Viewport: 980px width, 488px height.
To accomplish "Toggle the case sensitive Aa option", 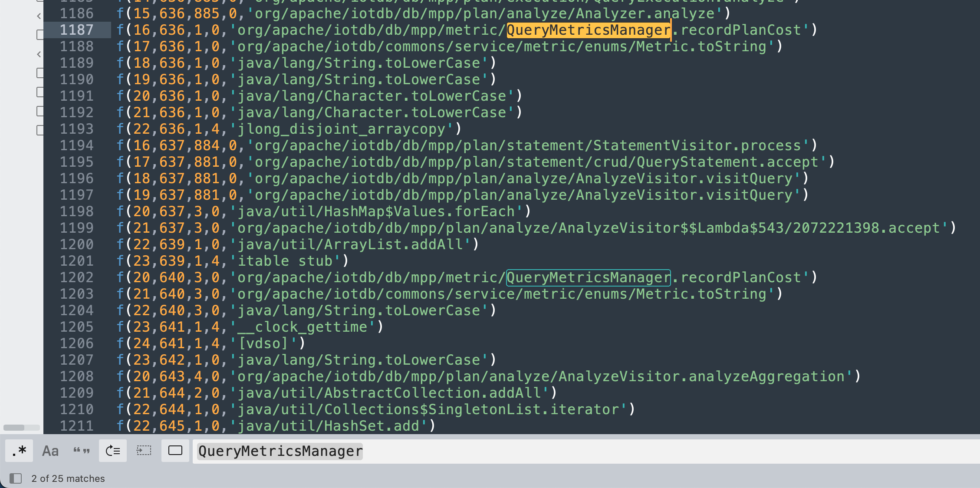I will coord(50,451).
